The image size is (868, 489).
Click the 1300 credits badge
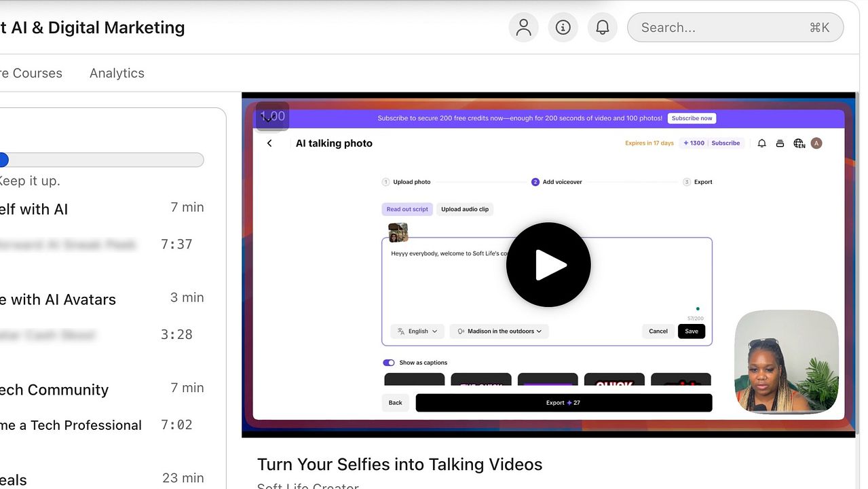click(x=694, y=143)
